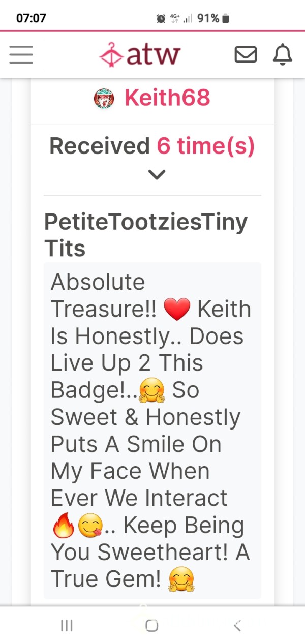Screen dimensions: 305x644
Task: Tap the Android back arrow
Action: click(237, 626)
